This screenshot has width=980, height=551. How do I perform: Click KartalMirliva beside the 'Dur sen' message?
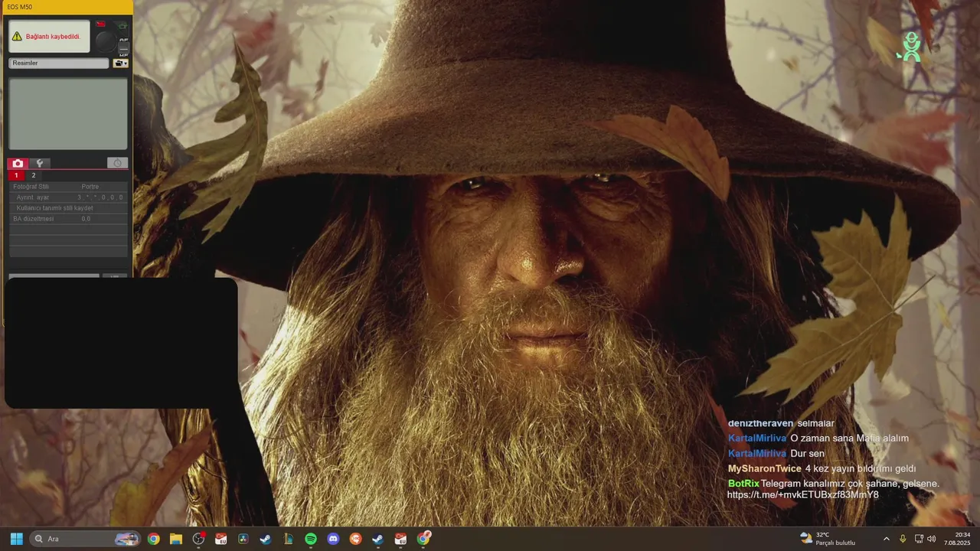point(756,453)
